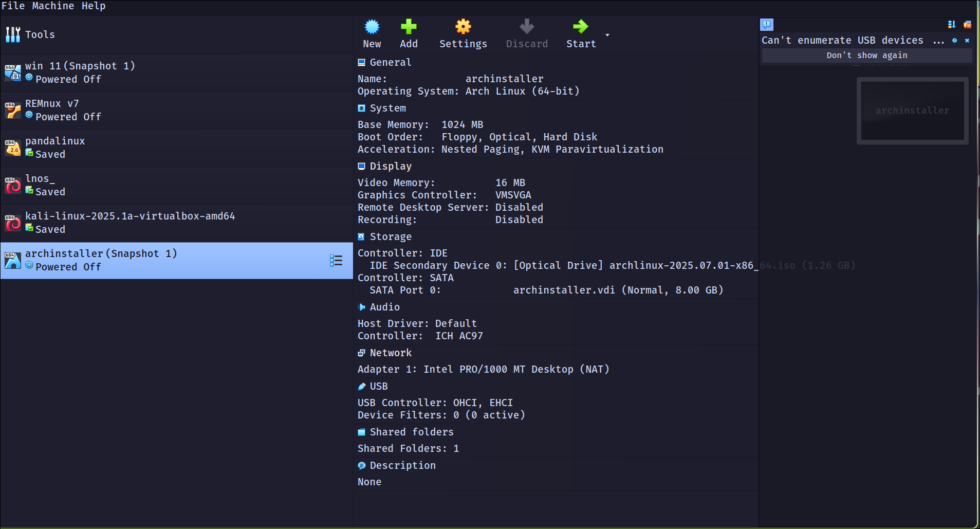Click the Graphics Controller VMSVGA value
This screenshot has height=529, width=980.
(513, 195)
